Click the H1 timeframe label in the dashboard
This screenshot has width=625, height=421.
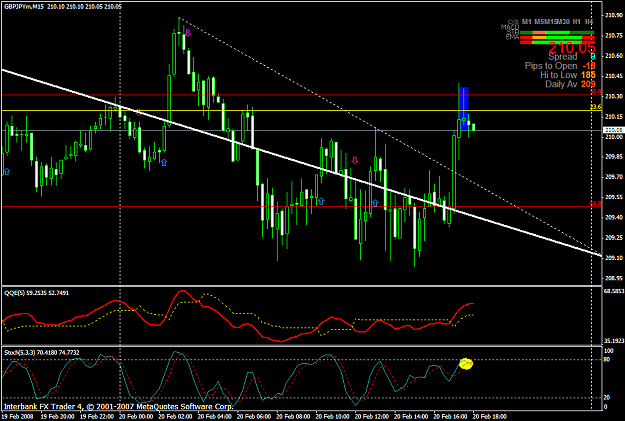pos(576,22)
